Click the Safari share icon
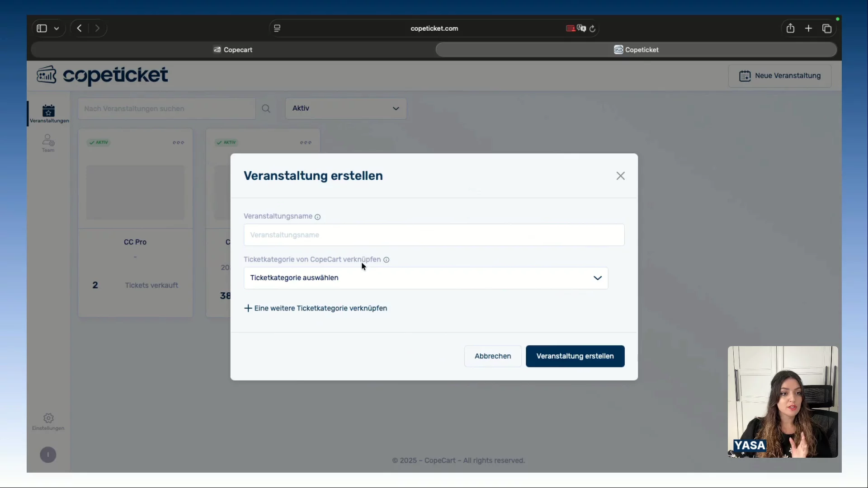 tap(790, 28)
